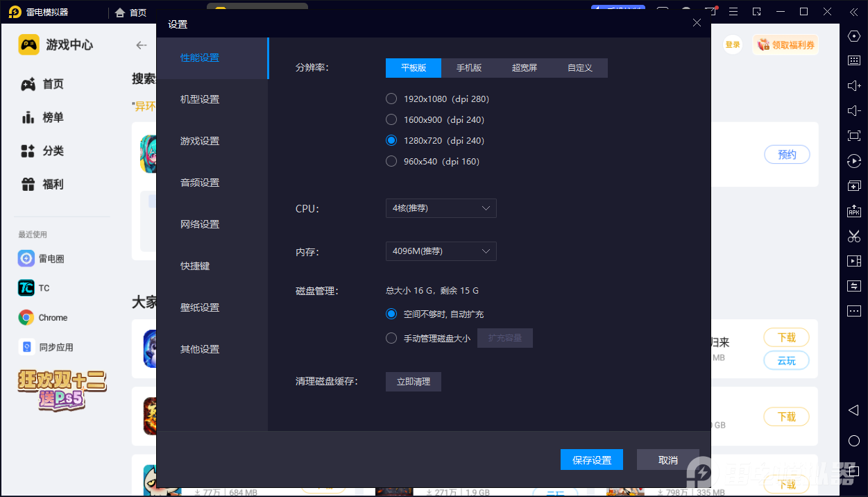The image size is (868, 497).
Task: Open 快捷键 settings section
Action: tap(212, 266)
